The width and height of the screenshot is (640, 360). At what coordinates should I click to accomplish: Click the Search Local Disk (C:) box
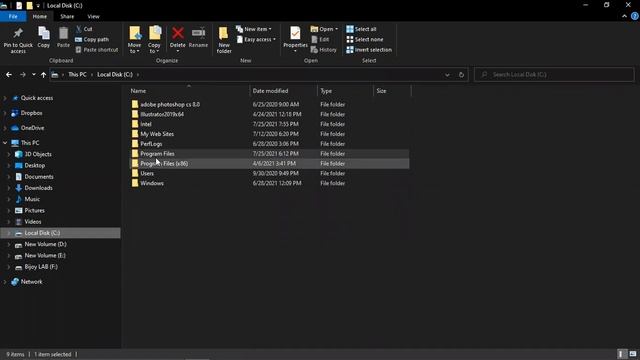pos(554,75)
